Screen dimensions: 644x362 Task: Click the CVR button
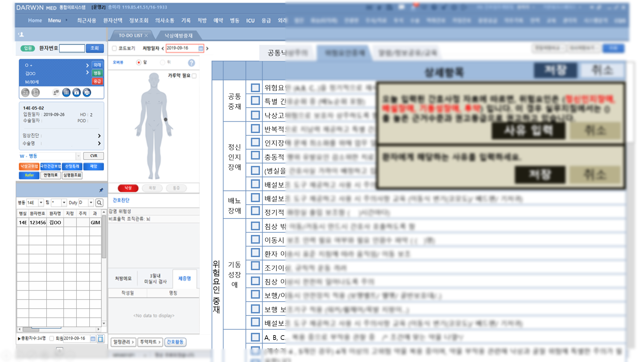[x=94, y=156]
